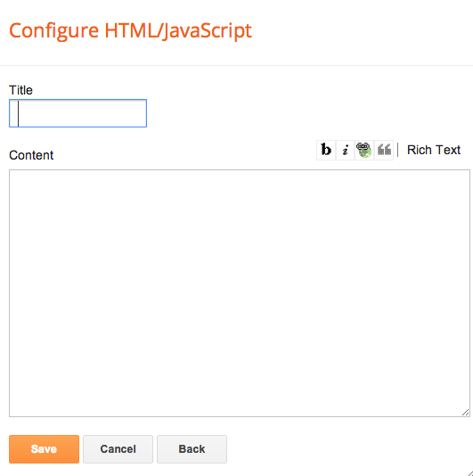Click the Configure HTML/JavaScript heading
473x476 pixels.
(x=130, y=30)
